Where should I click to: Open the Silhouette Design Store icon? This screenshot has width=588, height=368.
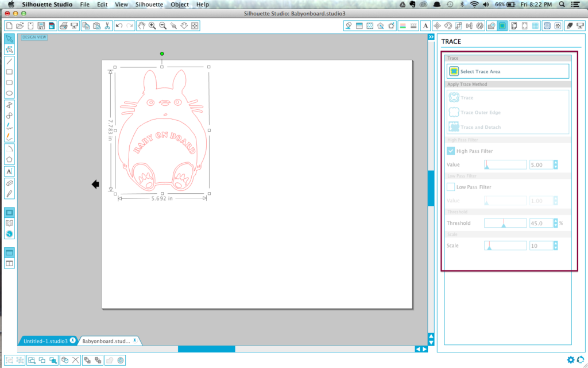tap(9, 234)
